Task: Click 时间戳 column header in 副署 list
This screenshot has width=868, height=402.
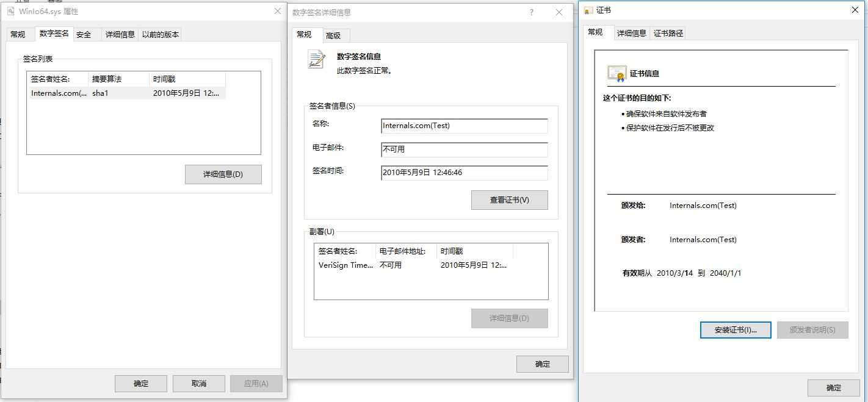Action: 475,251
